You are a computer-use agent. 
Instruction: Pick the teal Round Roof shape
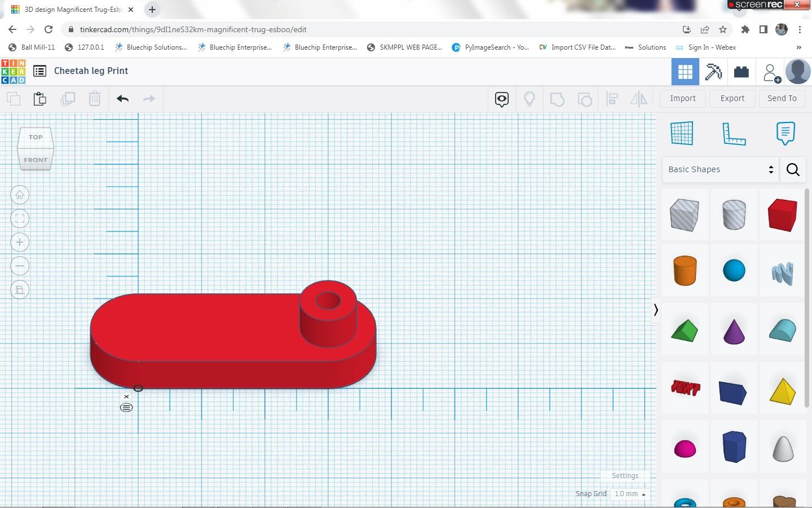[x=783, y=330]
